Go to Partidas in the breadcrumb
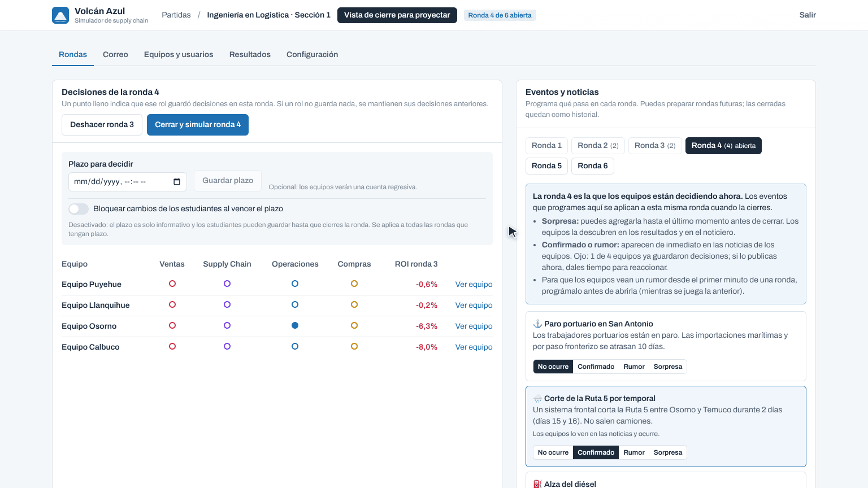Viewport: 868px width, 488px height. point(176,15)
